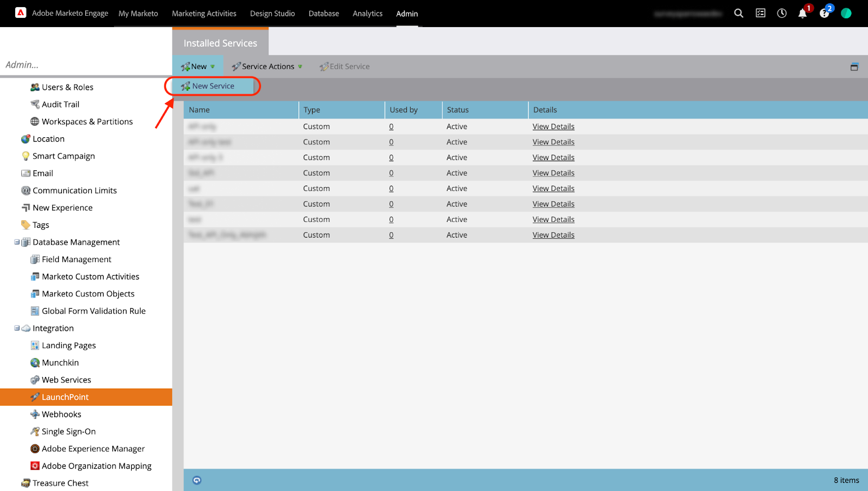
Task: Open the history clock icon
Action: 782,13
